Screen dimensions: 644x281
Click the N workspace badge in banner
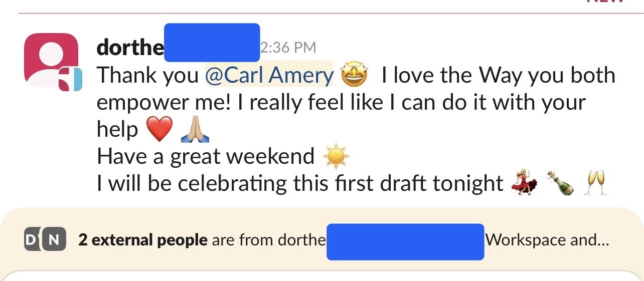53,240
